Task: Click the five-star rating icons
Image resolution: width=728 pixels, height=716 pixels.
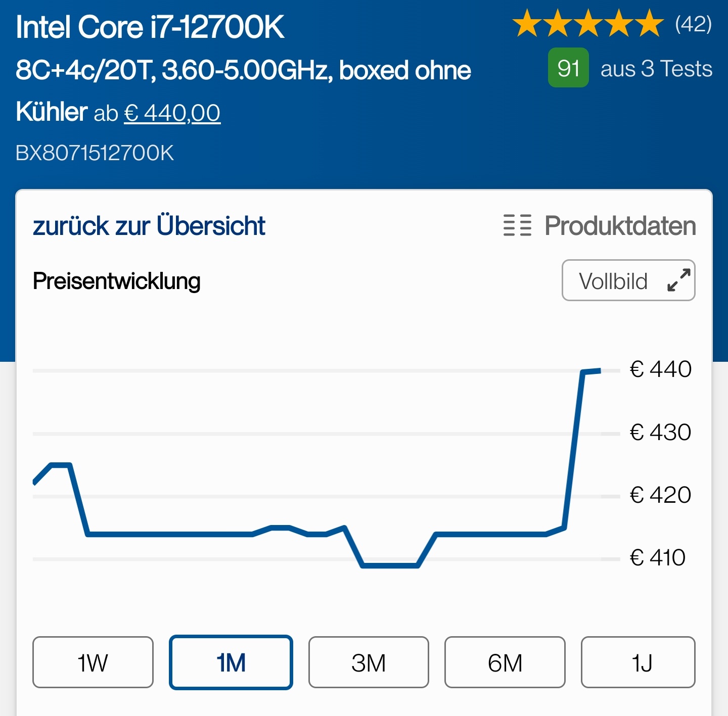Action: pyautogui.click(x=588, y=24)
